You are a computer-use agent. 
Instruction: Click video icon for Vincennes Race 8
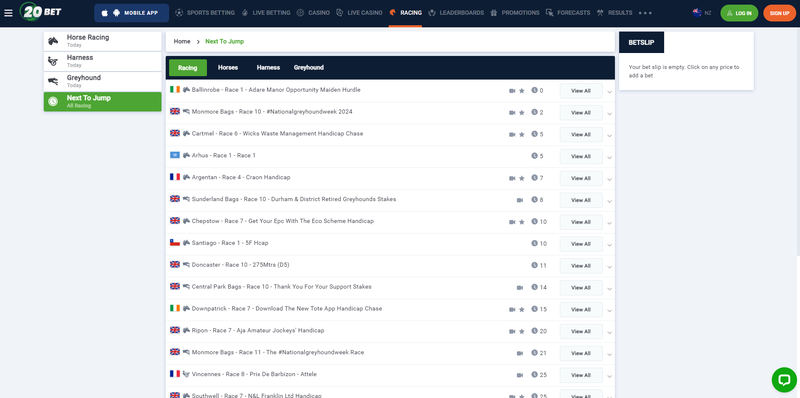coord(520,376)
